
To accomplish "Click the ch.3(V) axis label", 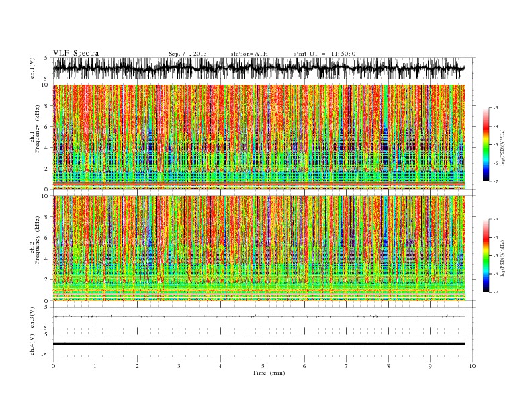I will (x=32, y=318).
